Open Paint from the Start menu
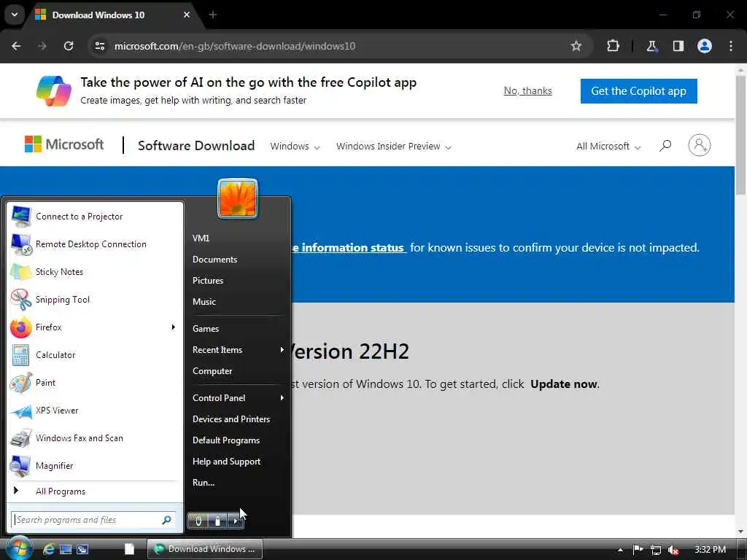 point(94,382)
